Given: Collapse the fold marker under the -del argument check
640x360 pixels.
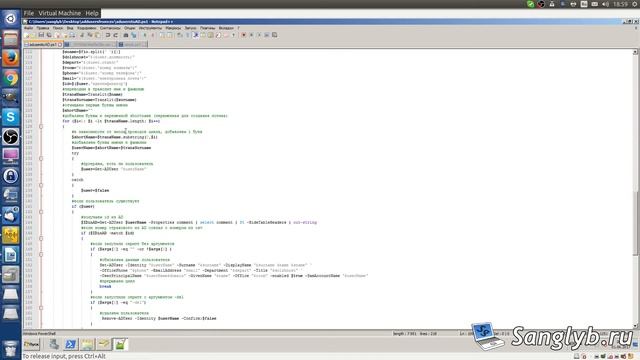Looking at the screenshot, I should click(x=41, y=308).
